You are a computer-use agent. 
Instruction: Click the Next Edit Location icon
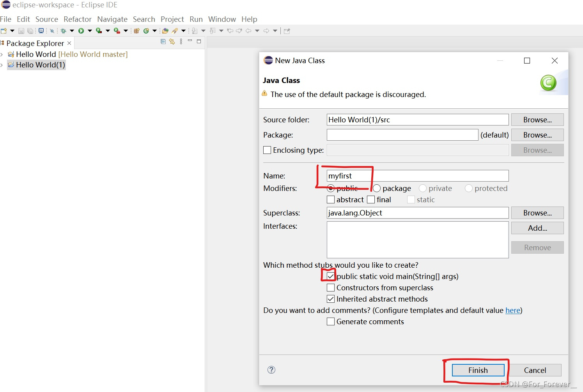point(239,31)
